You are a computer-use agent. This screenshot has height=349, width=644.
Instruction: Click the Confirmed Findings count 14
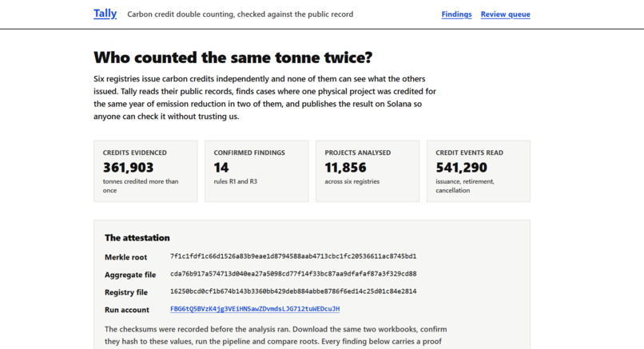pos(221,168)
